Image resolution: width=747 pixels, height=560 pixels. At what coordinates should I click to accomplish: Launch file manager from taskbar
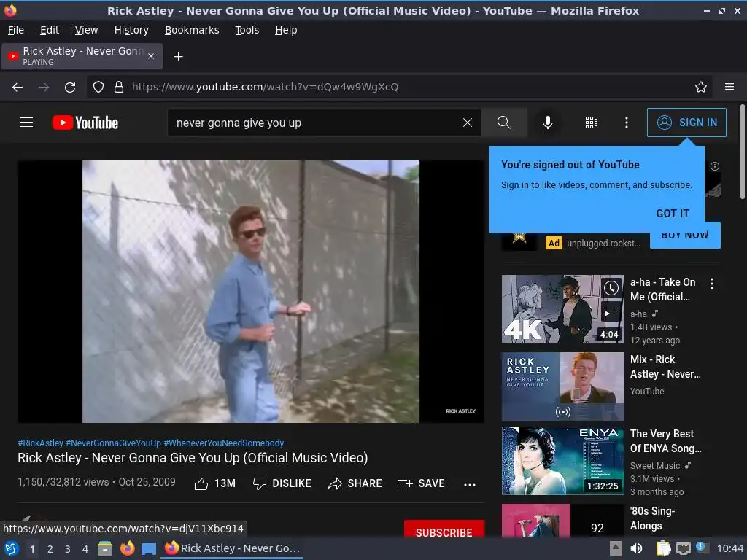(x=105, y=548)
